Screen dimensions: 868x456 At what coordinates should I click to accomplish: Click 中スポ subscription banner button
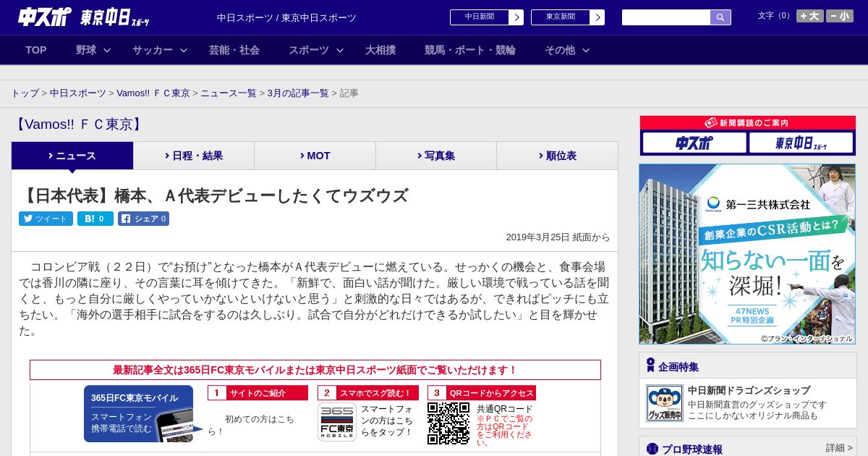tap(694, 143)
